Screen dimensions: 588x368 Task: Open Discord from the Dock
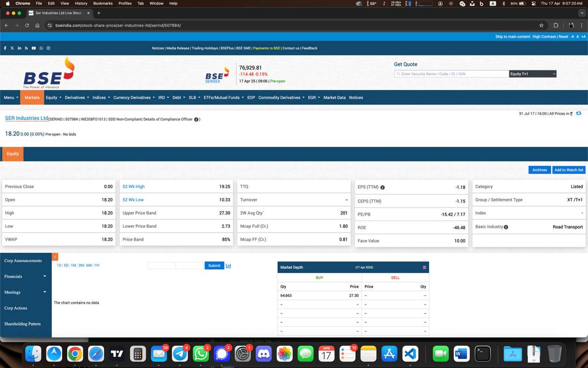click(x=264, y=353)
